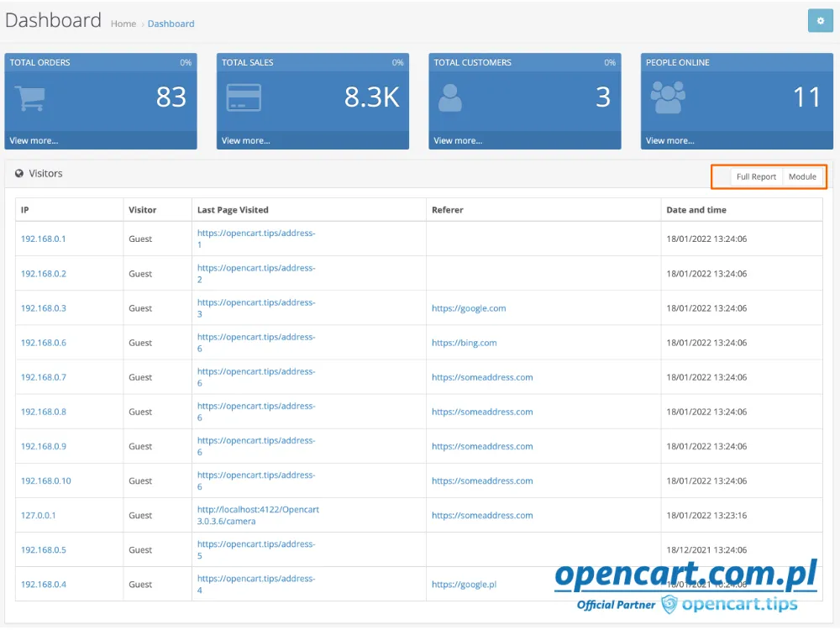Open View more under Total Sales

tap(245, 140)
